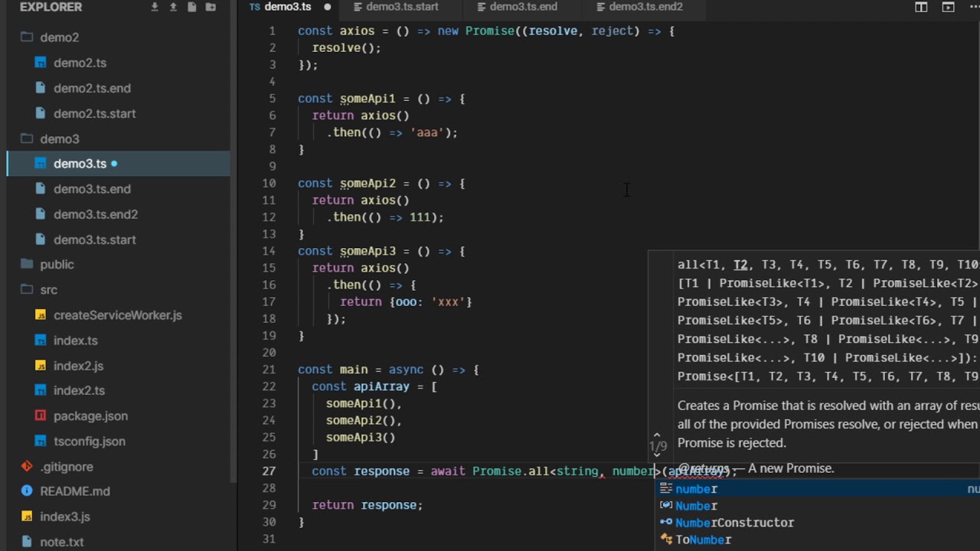Image resolution: width=980 pixels, height=551 pixels.
Task: Click the preview pane icon at top right
Action: click(948, 7)
